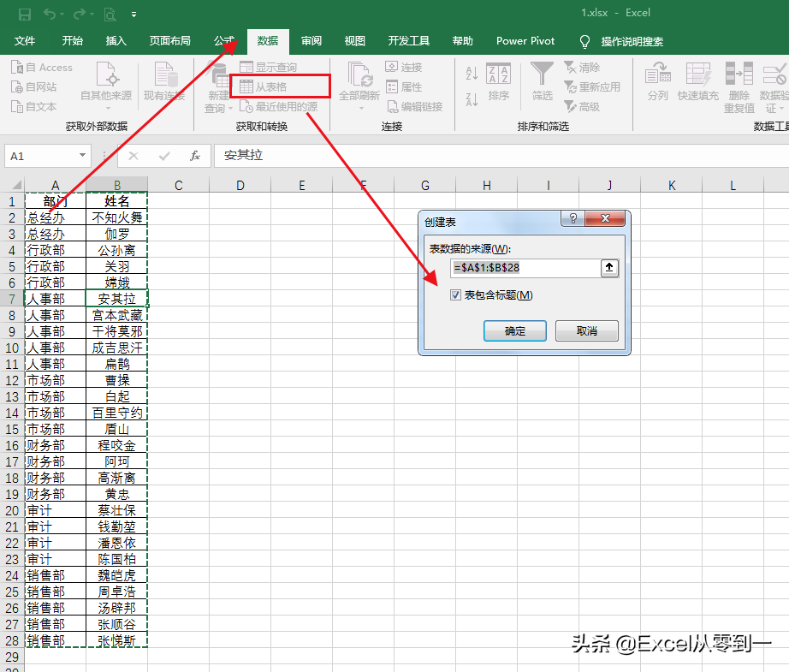Click the 确定 button
The image size is (789, 672).
coord(515,330)
